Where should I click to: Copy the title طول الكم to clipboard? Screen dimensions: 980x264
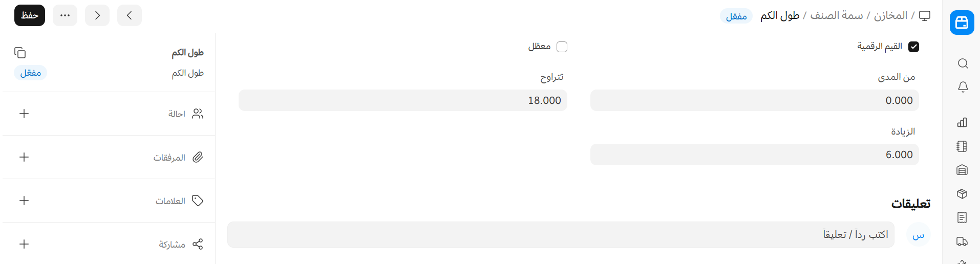click(x=20, y=53)
